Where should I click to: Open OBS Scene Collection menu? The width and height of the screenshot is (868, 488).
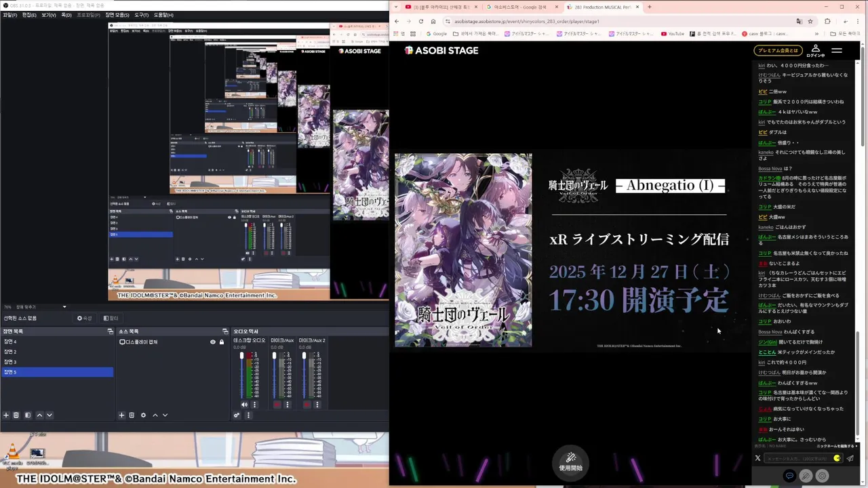tap(117, 15)
